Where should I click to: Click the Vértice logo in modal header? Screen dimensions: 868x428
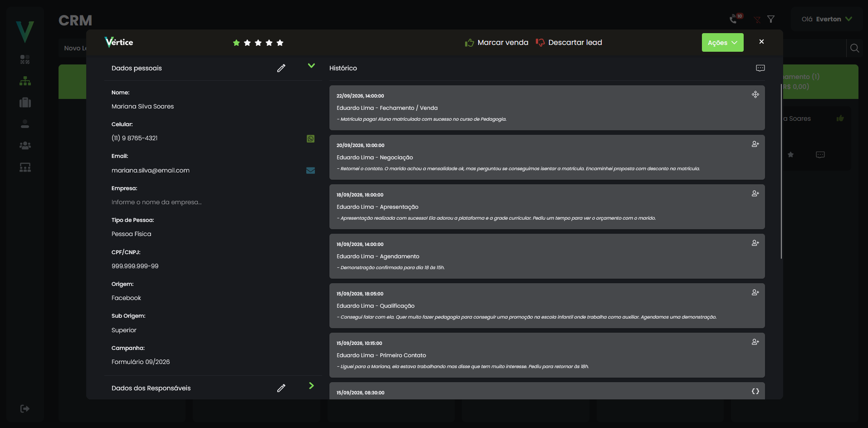pyautogui.click(x=119, y=42)
